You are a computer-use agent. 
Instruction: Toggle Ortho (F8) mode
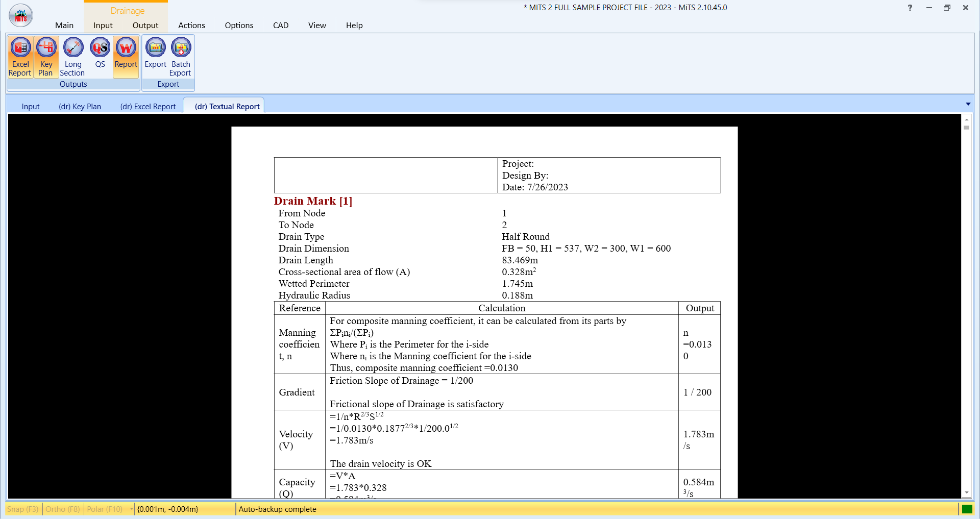63,509
